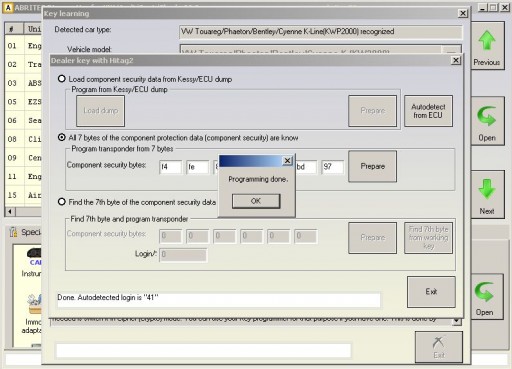This screenshot has width=512, height=369.
Task: Click component security byte field 97
Action: [332, 167]
